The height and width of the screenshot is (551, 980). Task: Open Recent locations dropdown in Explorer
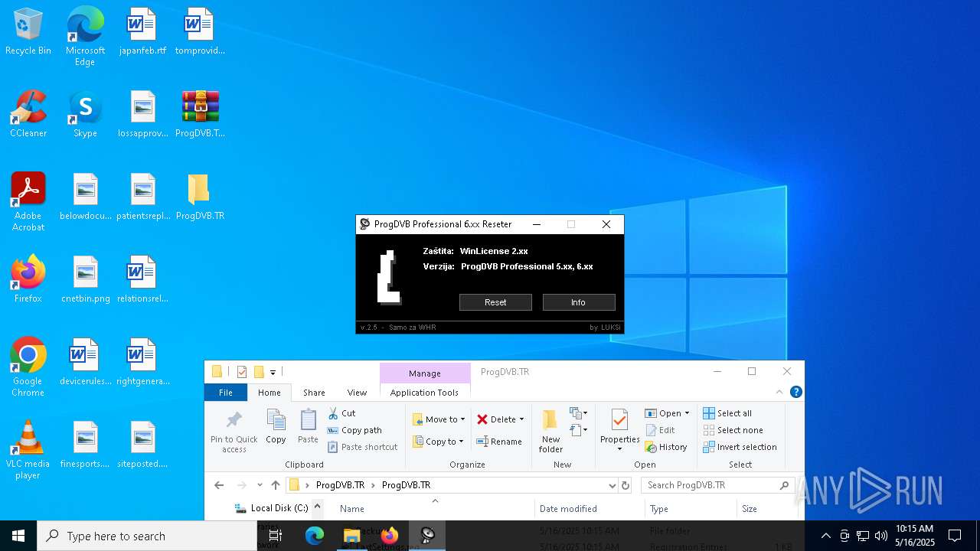click(260, 485)
